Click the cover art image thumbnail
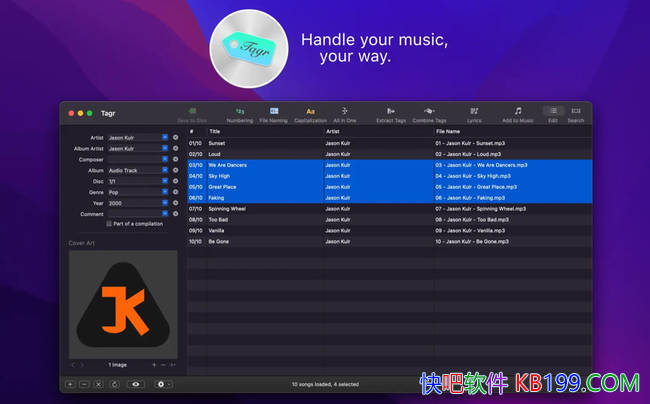 click(x=123, y=304)
